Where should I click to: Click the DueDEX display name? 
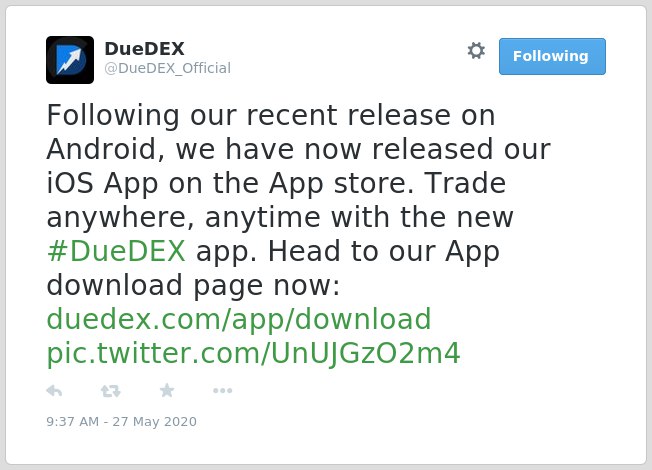pos(144,49)
